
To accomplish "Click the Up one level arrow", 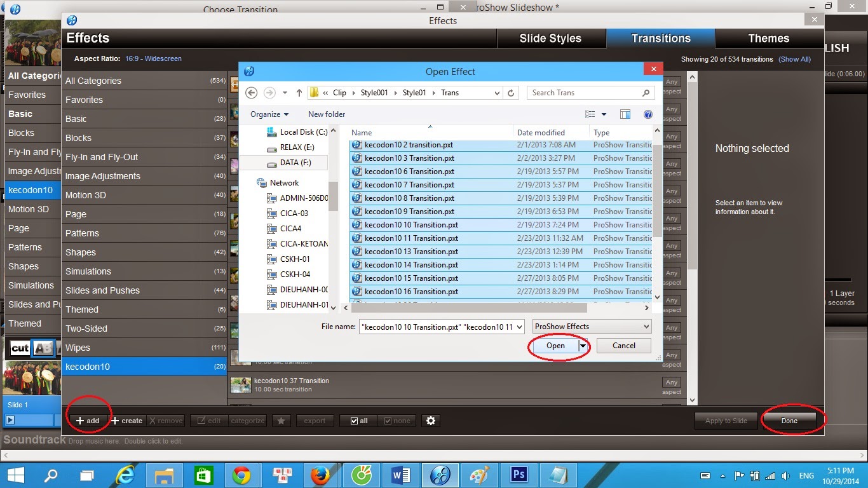I will click(x=299, y=93).
